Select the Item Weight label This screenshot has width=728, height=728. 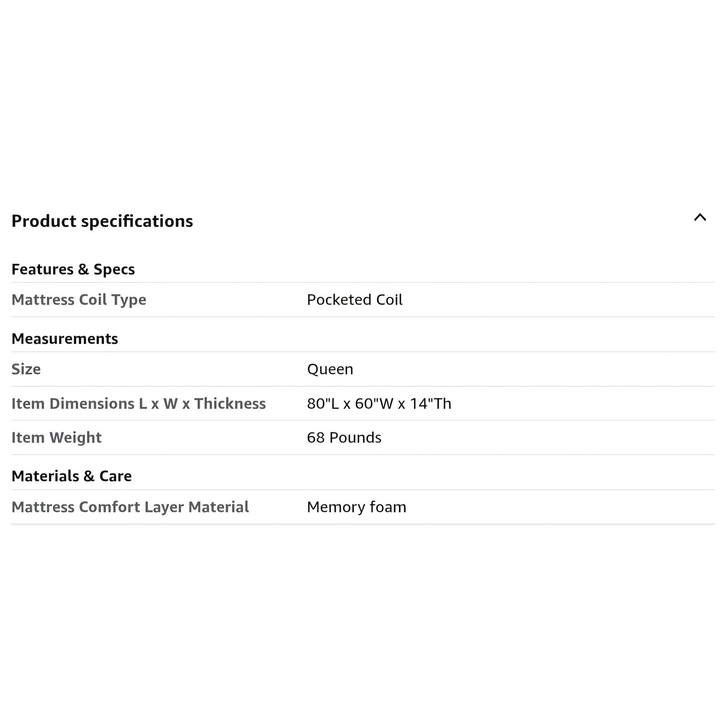(56, 438)
